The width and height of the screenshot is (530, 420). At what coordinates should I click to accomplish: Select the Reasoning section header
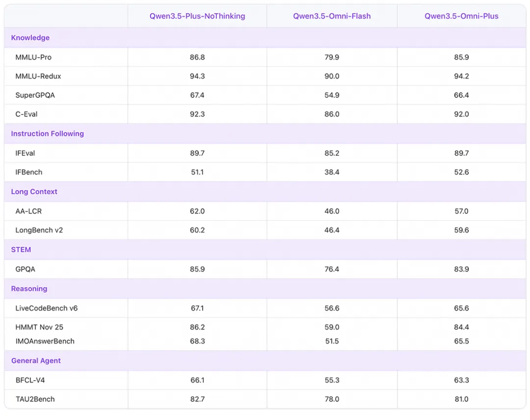pyautogui.click(x=29, y=289)
